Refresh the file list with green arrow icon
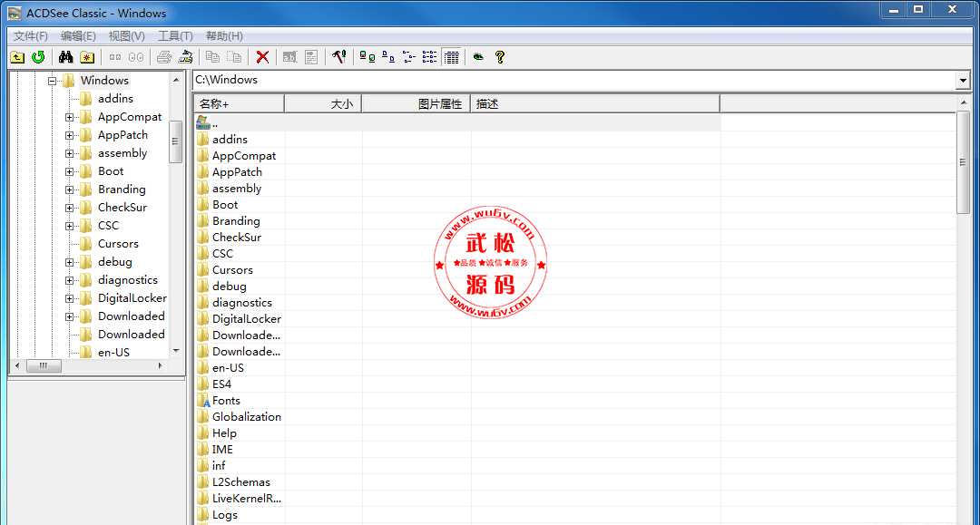The image size is (980, 525). point(38,57)
